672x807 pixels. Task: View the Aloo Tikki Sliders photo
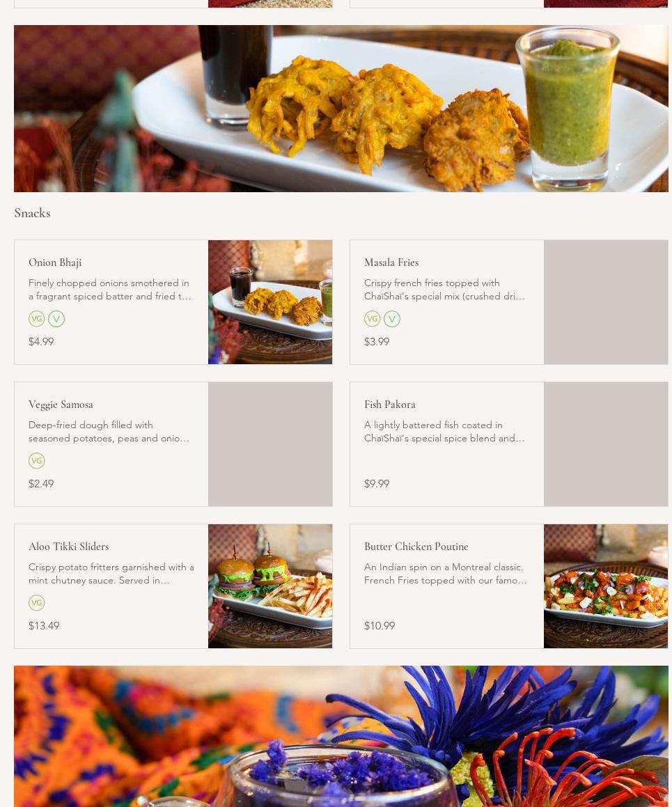(270, 586)
